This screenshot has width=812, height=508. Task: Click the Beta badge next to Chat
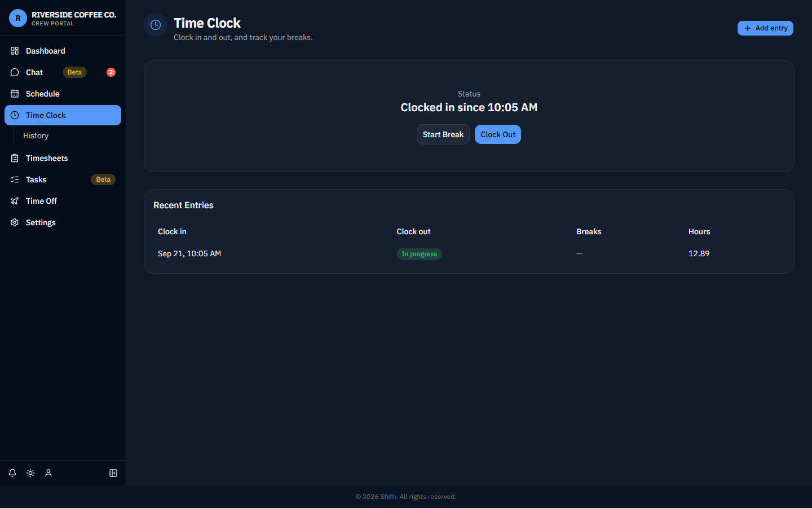(x=74, y=72)
